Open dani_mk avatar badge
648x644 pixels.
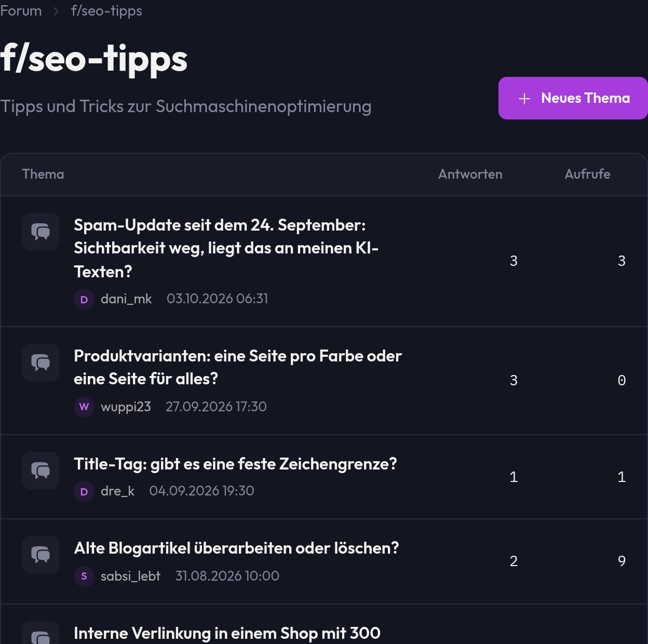(x=84, y=299)
